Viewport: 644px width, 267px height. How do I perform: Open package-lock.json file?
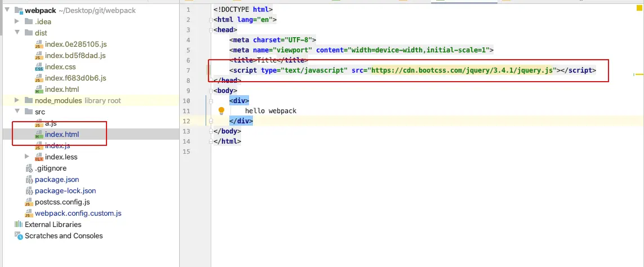65,190
